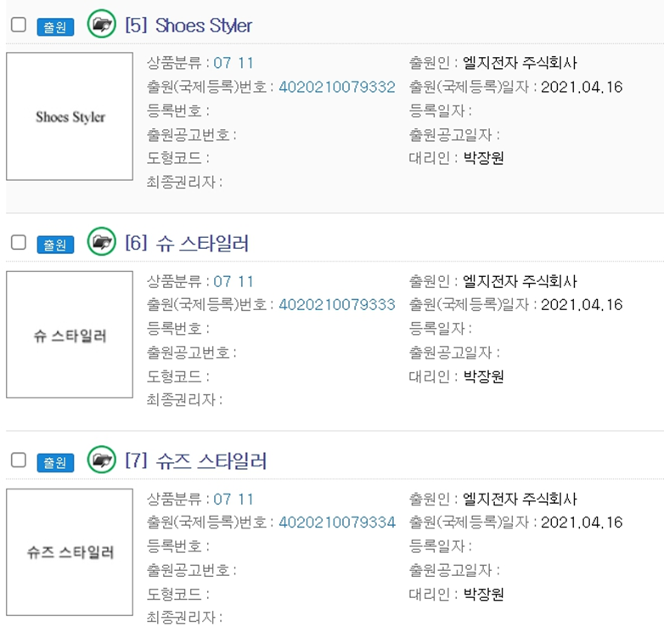
Task: Open the [5] Shoes Styler title link
Action: coord(189,25)
